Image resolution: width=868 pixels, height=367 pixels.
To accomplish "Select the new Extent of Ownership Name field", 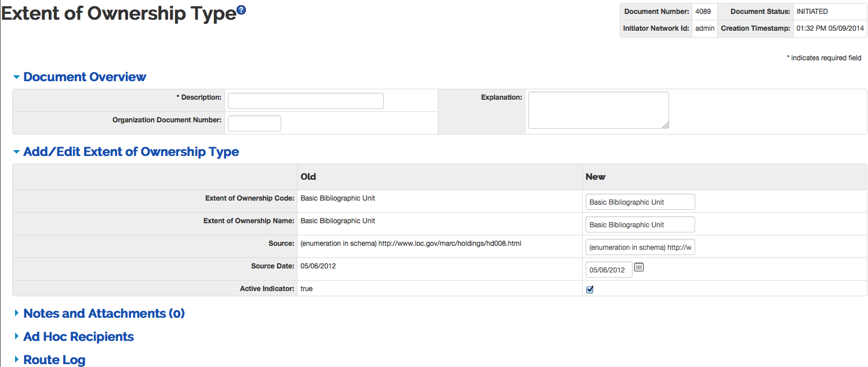I will pos(640,225).
